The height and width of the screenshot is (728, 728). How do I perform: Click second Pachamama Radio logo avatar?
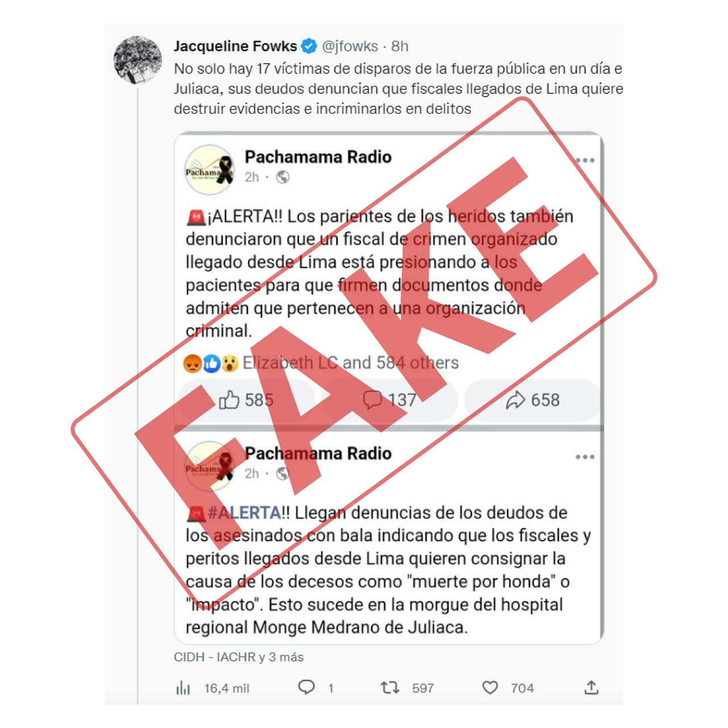[209, 466]
